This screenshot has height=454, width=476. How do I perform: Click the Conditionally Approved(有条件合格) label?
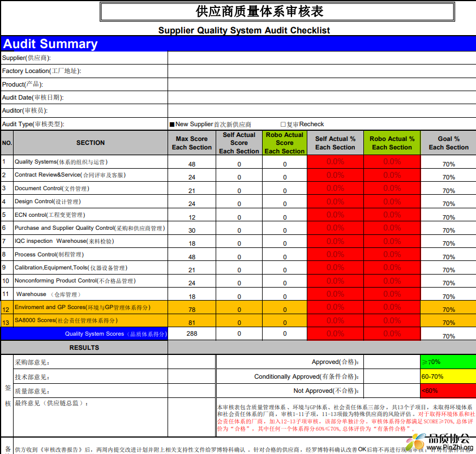307,376
